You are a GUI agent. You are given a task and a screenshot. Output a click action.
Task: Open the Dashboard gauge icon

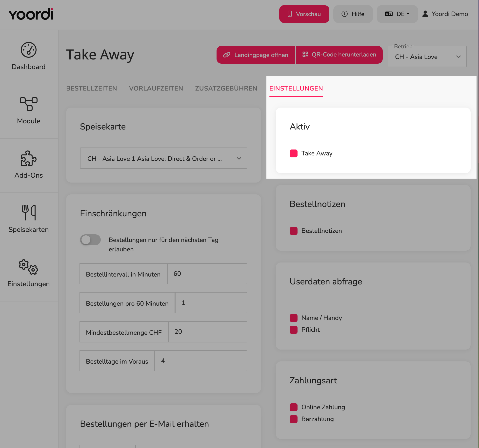[29, 50]
